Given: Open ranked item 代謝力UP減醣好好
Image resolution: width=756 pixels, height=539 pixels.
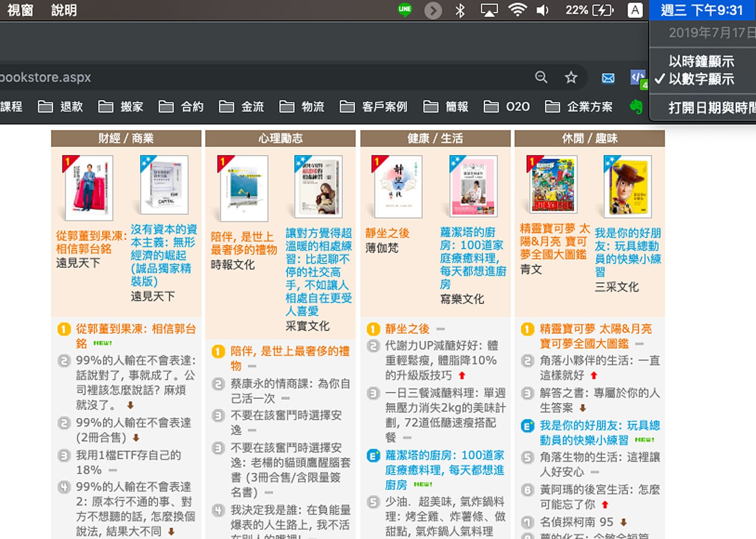Looking at the screenshot, I should [442, 361].
